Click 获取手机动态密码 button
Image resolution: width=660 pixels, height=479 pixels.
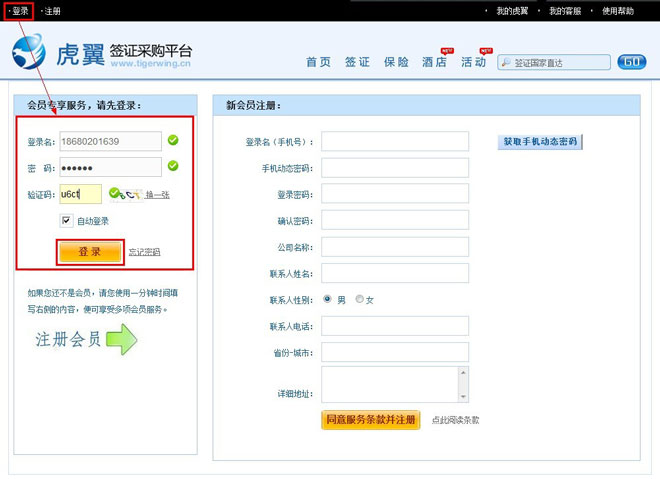[540, 141]
